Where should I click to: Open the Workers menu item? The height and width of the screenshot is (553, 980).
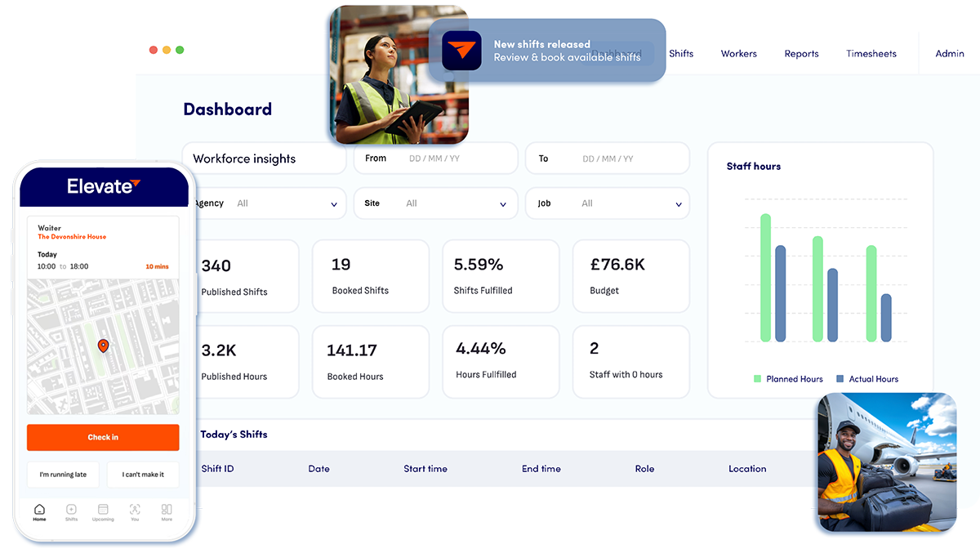coord(738,54)
